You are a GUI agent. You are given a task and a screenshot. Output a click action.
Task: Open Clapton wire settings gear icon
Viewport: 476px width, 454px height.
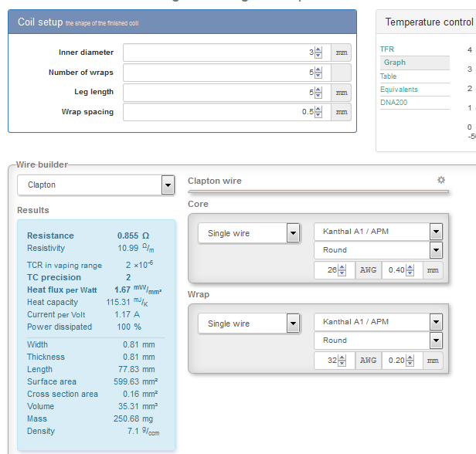point(441,180)
